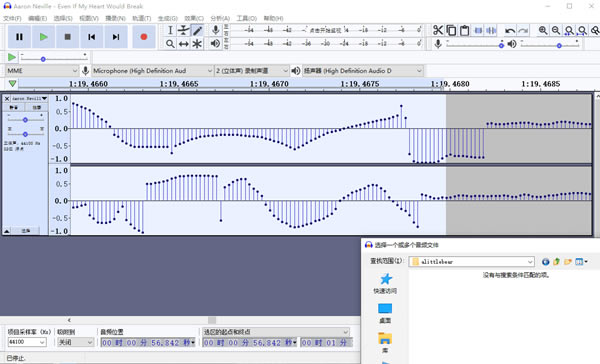Open the recording meter microphone menu
The height and width of the screenshot is (364, 600).
(216, 30)
